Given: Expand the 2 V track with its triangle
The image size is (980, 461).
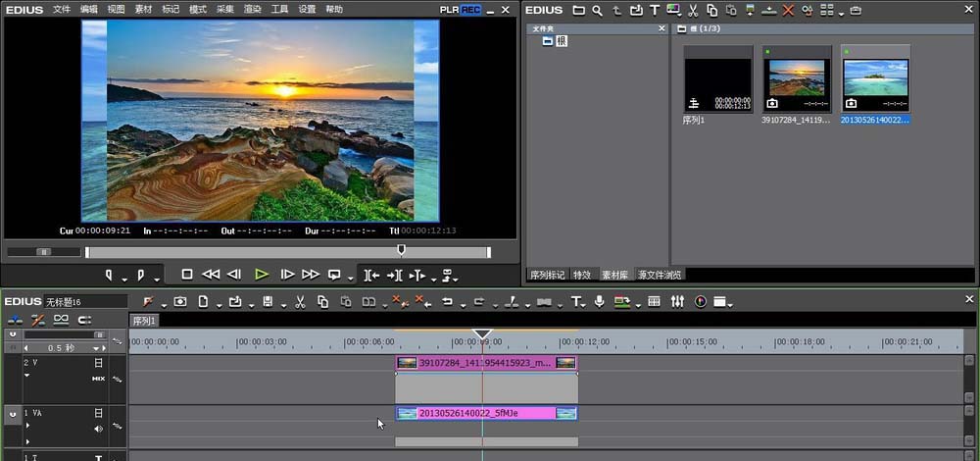Looking at the screenshot, I should tap(27, 376).
